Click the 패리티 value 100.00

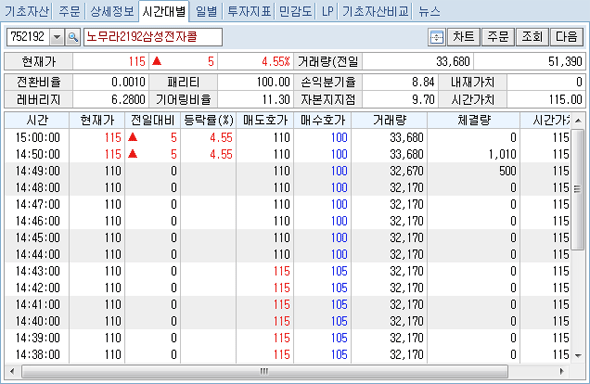[x=273, y=82]
